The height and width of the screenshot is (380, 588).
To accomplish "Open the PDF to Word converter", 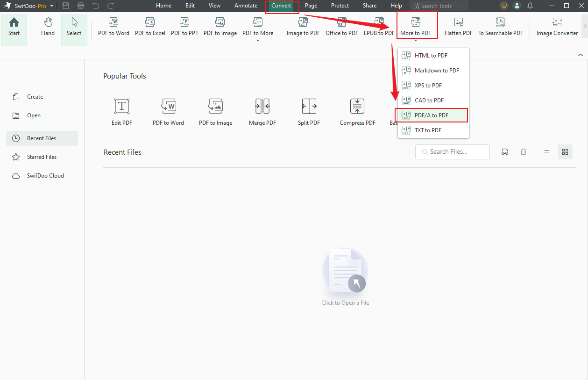I will pyautogui.click(x=113, y=26).
